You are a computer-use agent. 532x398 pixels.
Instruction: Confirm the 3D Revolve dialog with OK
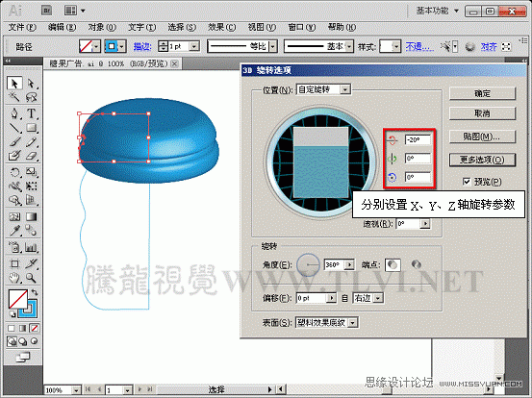tap(482, 93)
